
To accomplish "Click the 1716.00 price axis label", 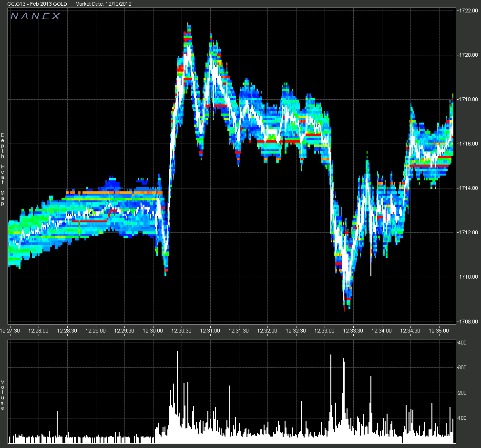I will [x=469, y=144].
